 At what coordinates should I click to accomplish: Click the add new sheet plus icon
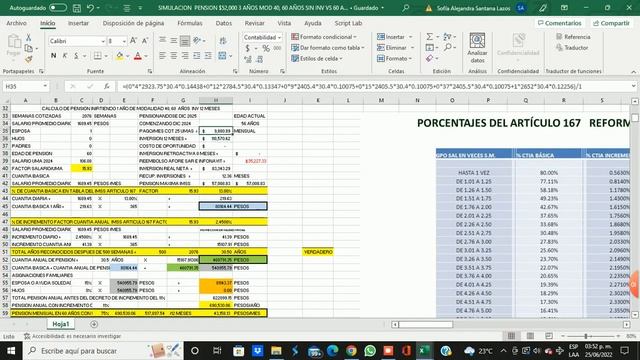(94, 324)
